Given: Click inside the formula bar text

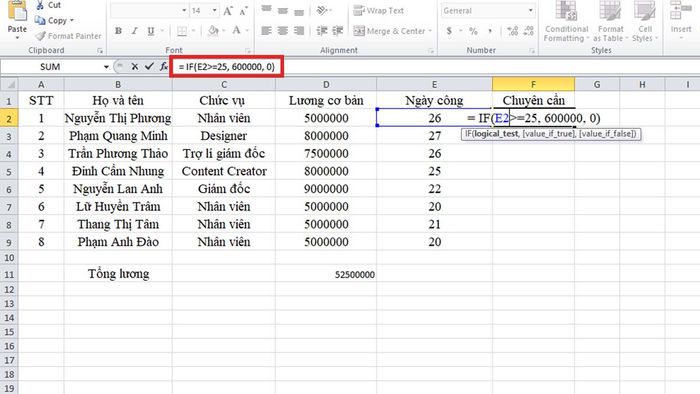Looking at the screenshot, I should (x=226, y=67).
